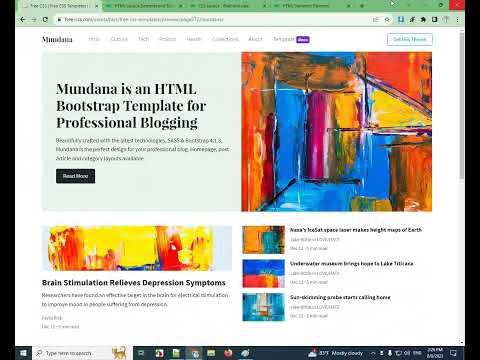Viewport: 480px width, 360px height.
Task: Click the share icon in the address bar
Action: 376,20
